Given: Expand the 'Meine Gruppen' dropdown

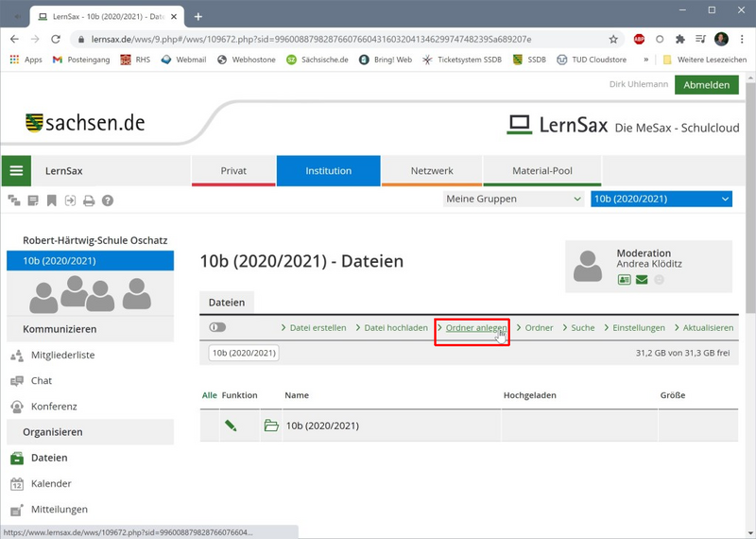Looking at the screenshot, I should click(514, 199).
